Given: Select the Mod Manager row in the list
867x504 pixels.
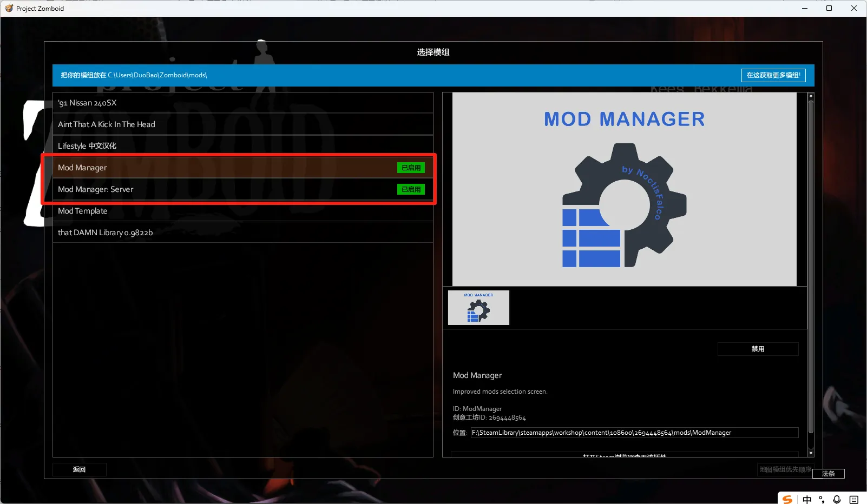Looking at the screenshot, I should pos(243,168).
